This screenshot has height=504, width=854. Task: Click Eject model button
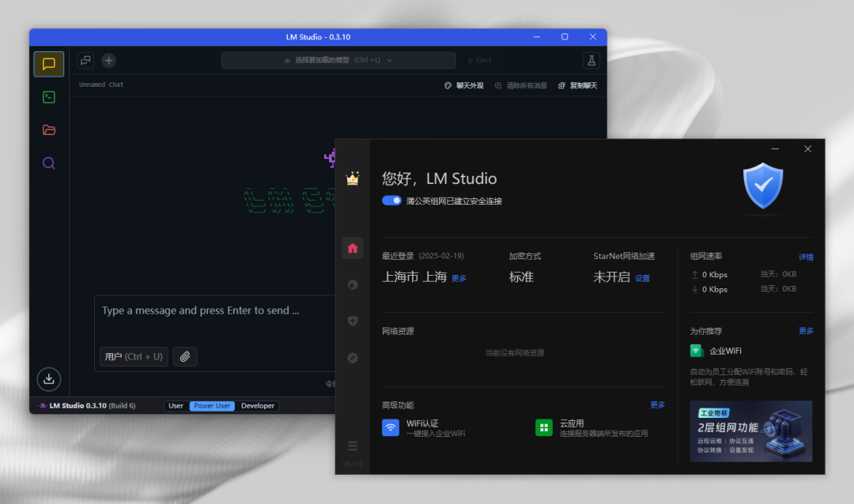click(480, 60)
